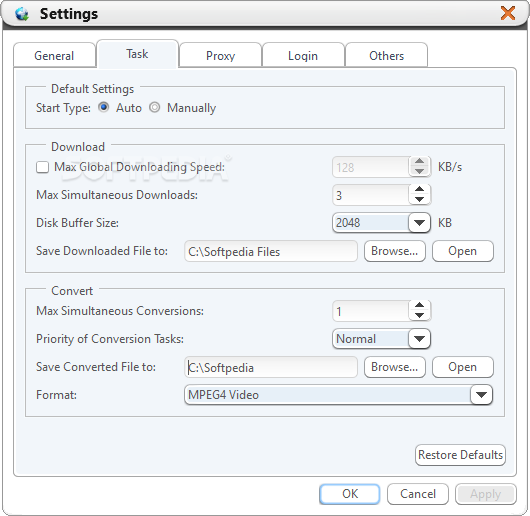Switch to the Proxy tab
The image size is (530, 516).
(x=220, y=55)
